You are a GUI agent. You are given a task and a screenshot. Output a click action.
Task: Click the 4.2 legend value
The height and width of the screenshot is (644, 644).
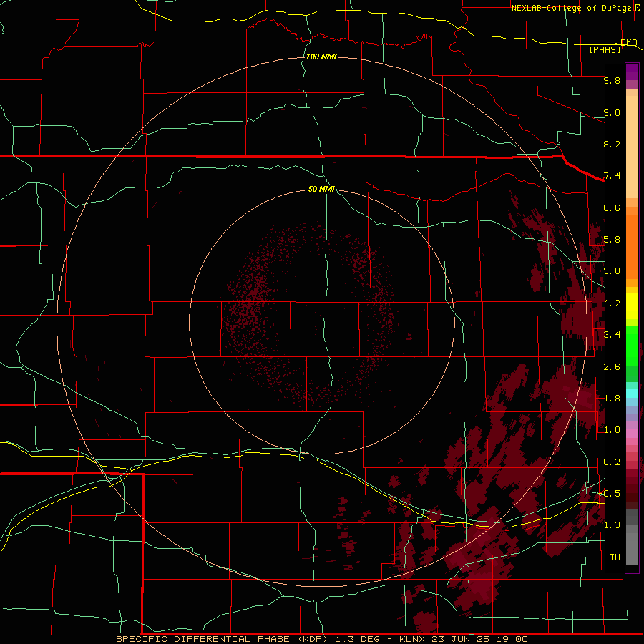click(x=612, y=303)
